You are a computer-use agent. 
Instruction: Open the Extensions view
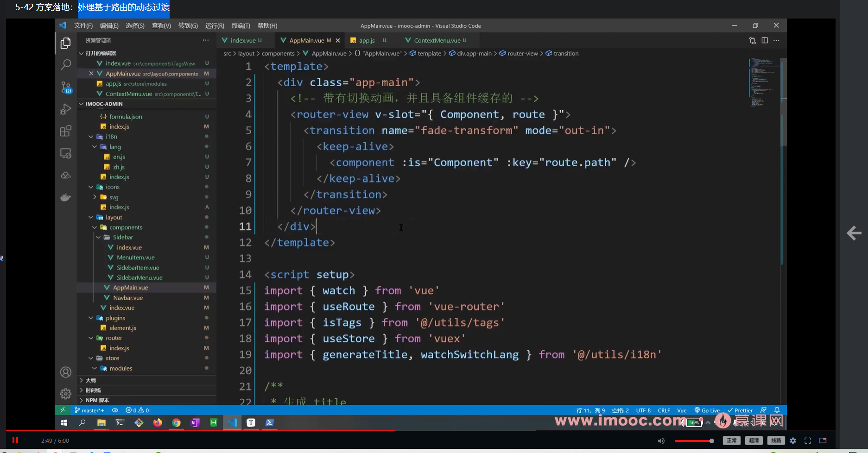pos(66,131)
